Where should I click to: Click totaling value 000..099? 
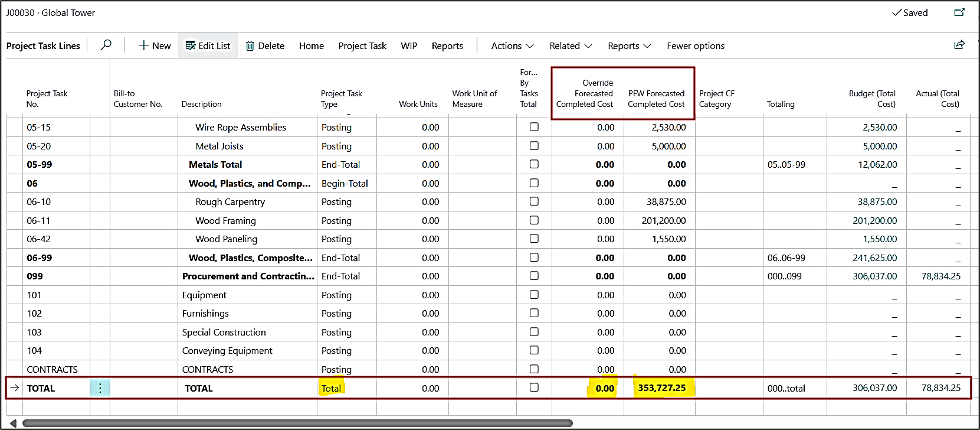[x=785, y=276]
